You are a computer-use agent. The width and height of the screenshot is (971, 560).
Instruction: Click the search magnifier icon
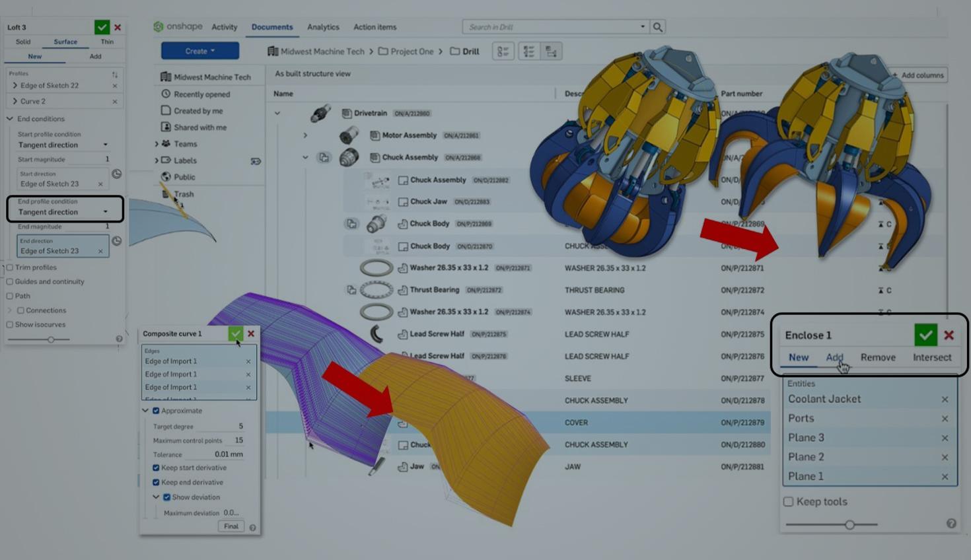pyautogui.click(x=657, y=27)
